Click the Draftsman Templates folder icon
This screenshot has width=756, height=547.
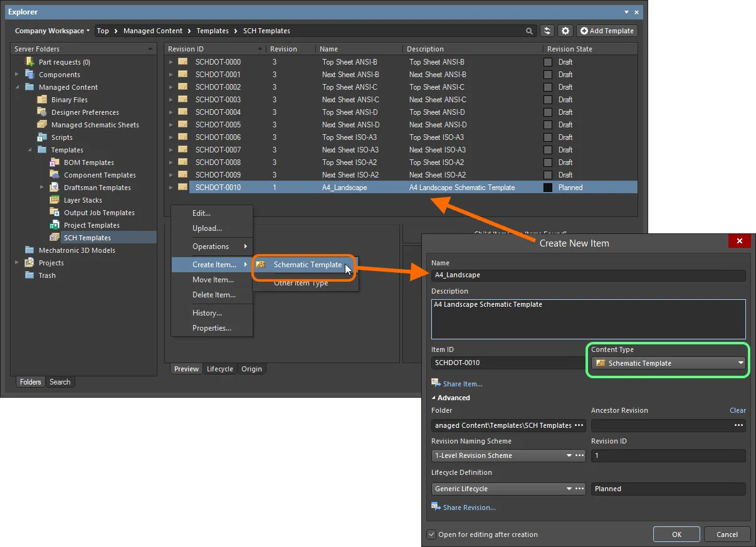pyautogui.click(x=55, y=188)
